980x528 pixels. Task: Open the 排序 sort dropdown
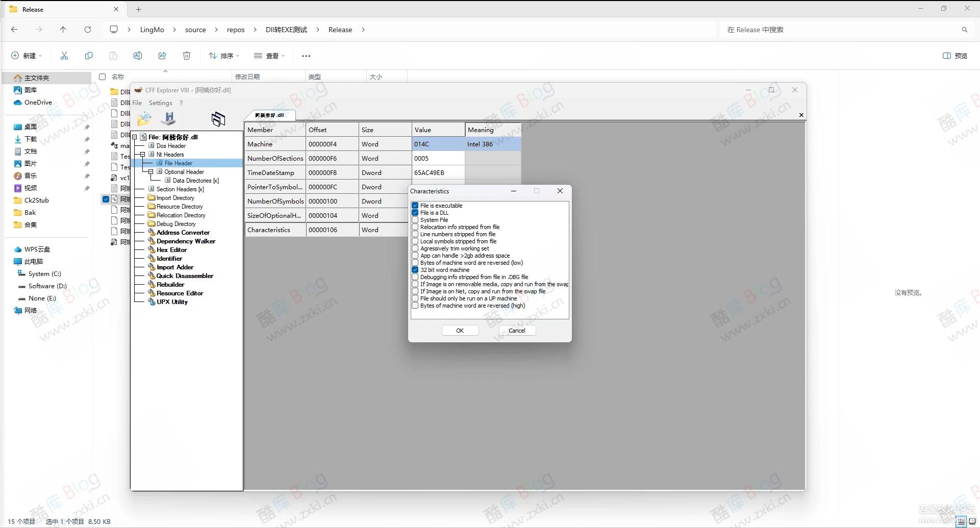point(224,56)
